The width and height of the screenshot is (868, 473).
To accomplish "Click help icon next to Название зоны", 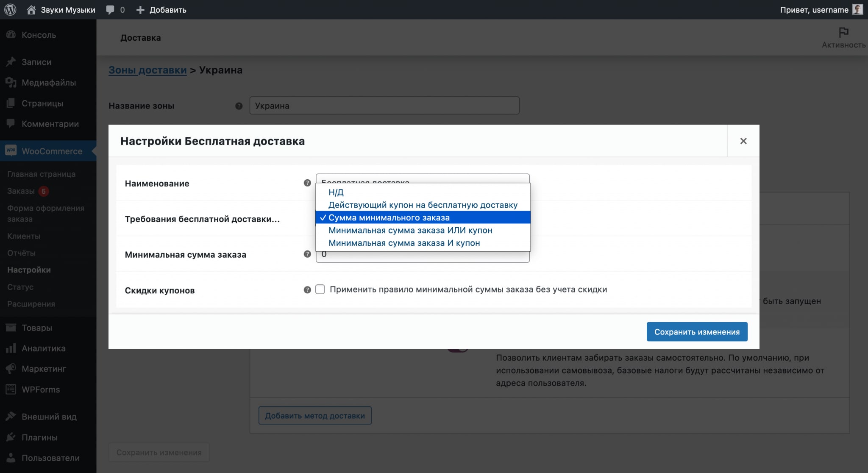I will [x=239, y=106].
